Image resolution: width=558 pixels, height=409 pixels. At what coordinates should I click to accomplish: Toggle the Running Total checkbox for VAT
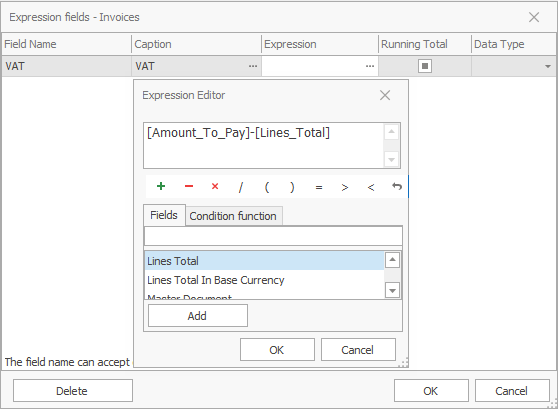[x=425, y=66]
